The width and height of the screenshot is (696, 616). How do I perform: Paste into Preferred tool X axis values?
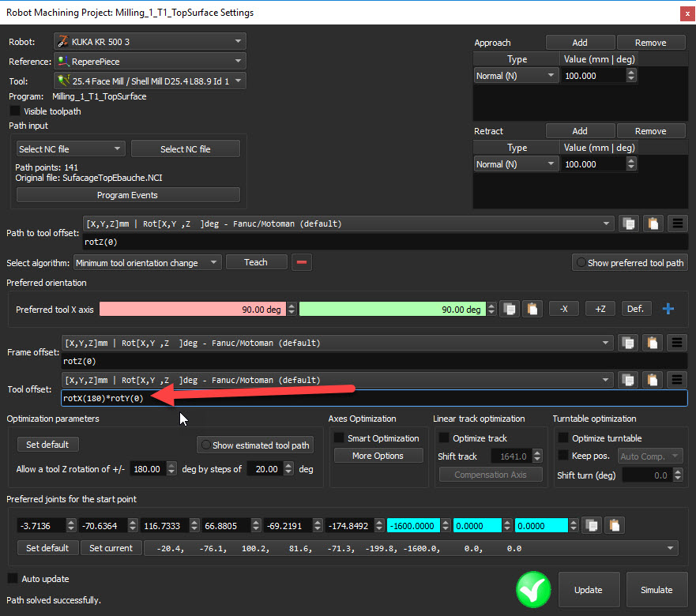(532, 309)
